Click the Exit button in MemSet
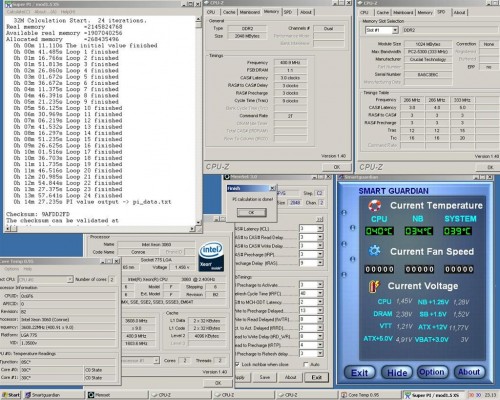Viewport: 500px width, 400px height. pos(316,377)
